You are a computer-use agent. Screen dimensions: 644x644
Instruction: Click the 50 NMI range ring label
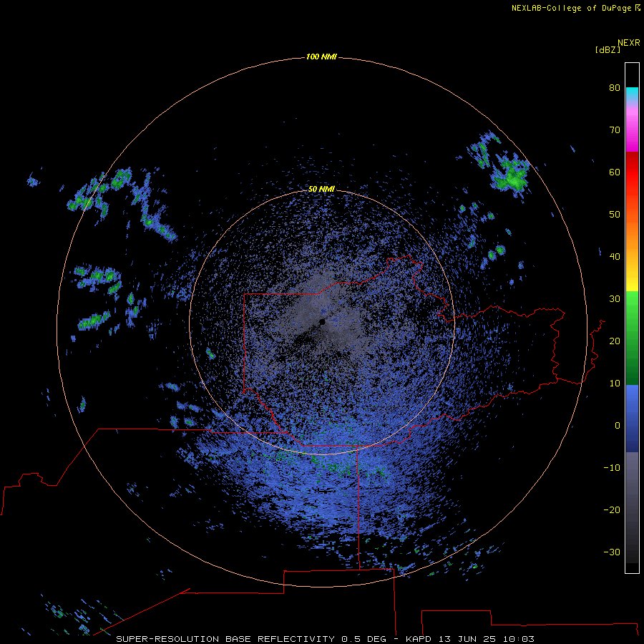tap(321, 189)
